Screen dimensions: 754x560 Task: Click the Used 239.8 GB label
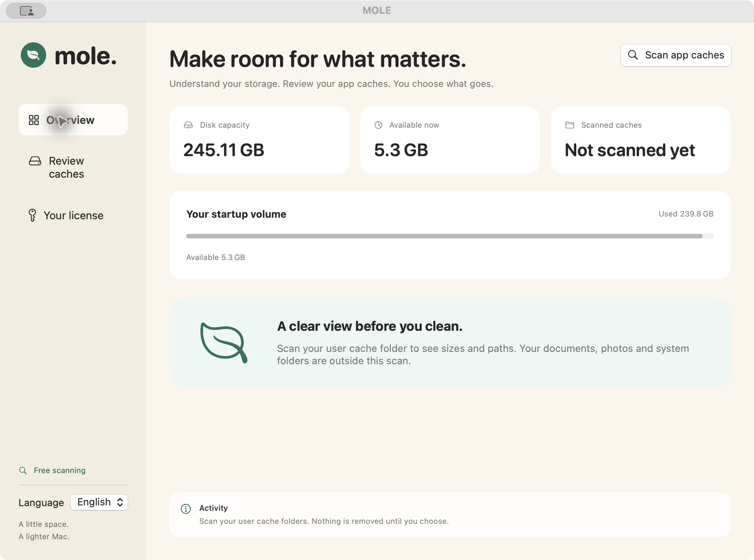(686, 214)
